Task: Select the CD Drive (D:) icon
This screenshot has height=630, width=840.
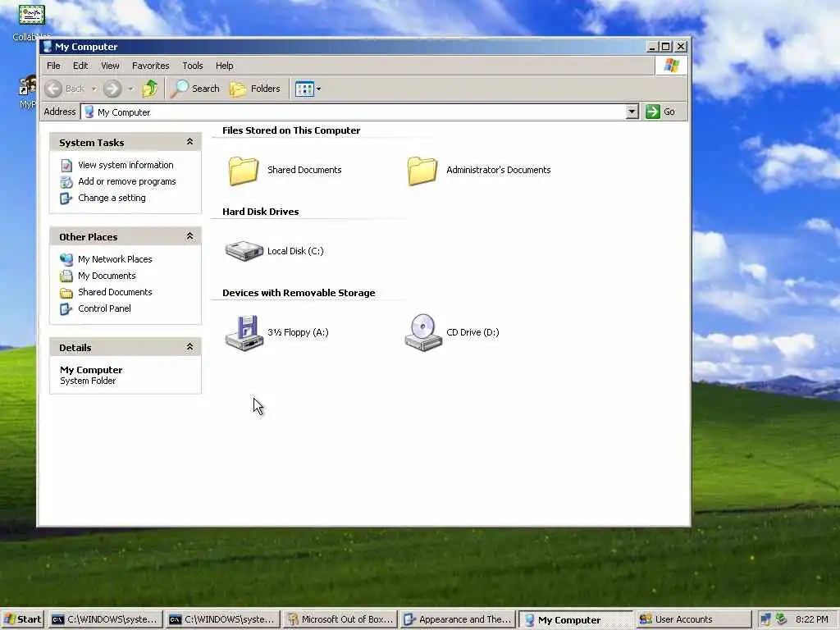Action: click(x=423, y=333)
